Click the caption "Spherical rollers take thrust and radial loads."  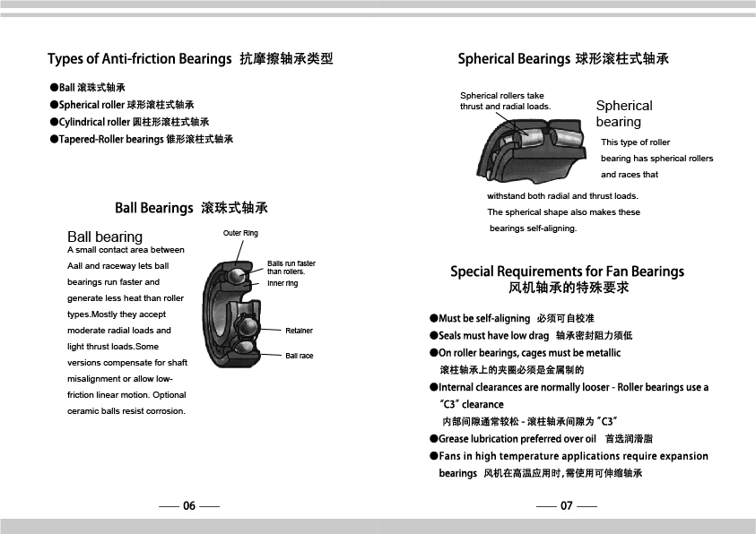click(x=505, y=101)
